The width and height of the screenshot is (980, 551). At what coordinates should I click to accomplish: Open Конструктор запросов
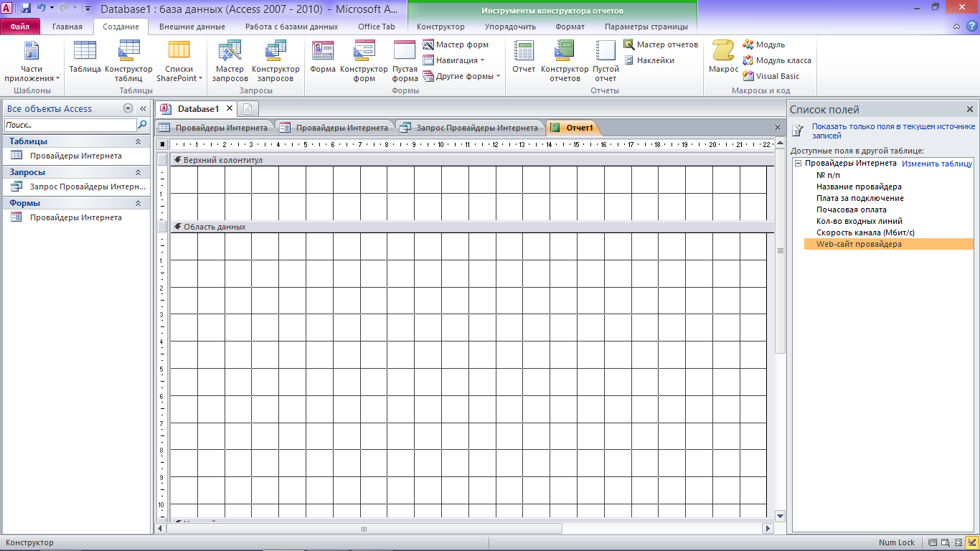point(275,62)
